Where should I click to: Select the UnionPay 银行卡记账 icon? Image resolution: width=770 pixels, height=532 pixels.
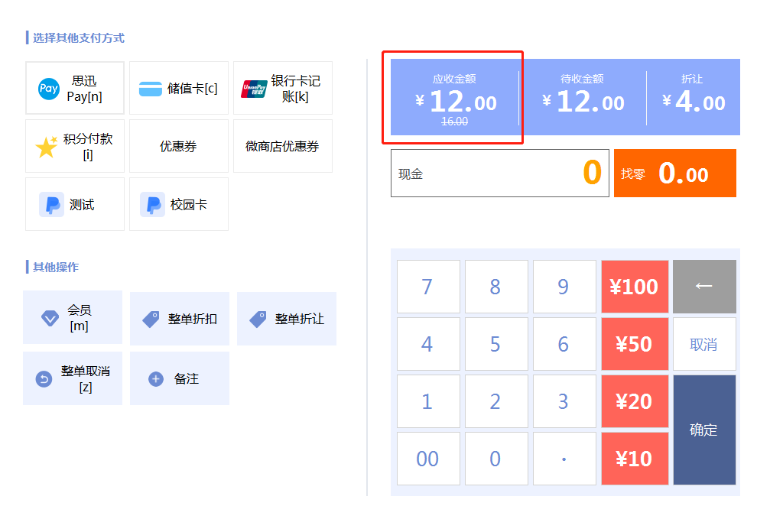click(254, 89)
